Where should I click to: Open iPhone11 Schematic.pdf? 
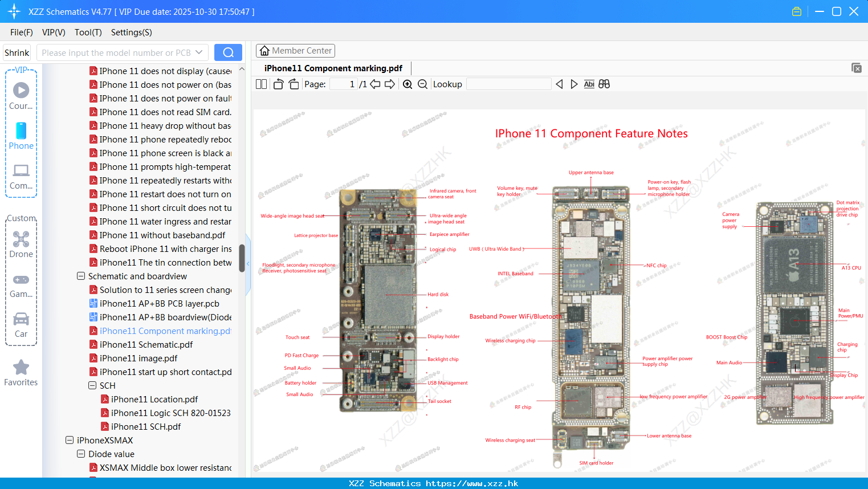(x=146, y=345)
